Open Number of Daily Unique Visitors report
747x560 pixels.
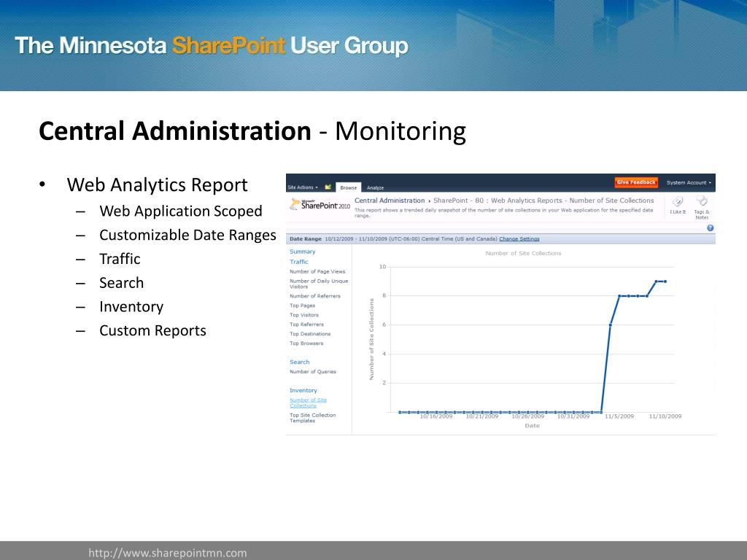click(x=319, y=284)
